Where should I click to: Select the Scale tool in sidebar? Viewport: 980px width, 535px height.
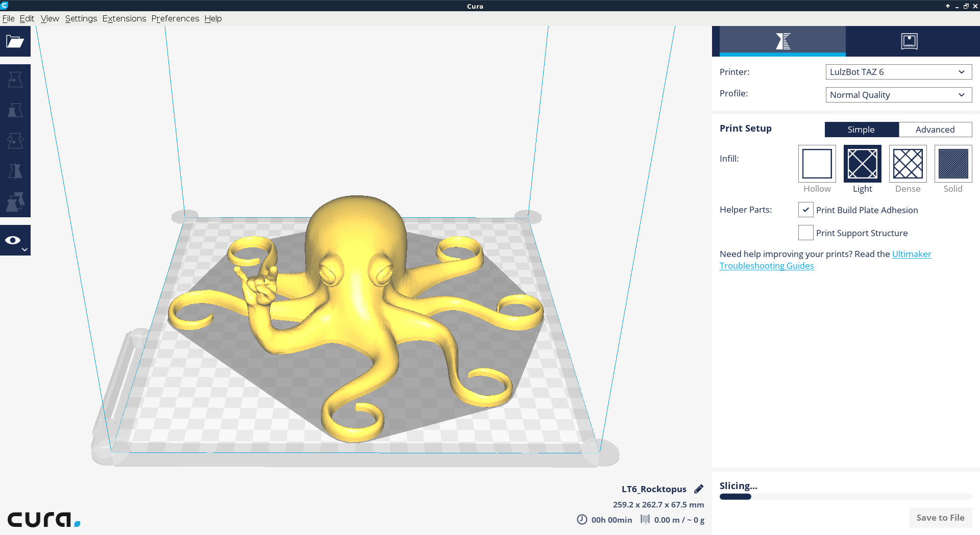point(15,110)
